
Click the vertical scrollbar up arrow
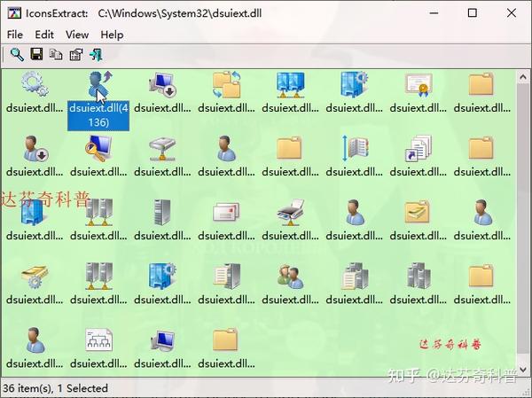click(523, 77)
